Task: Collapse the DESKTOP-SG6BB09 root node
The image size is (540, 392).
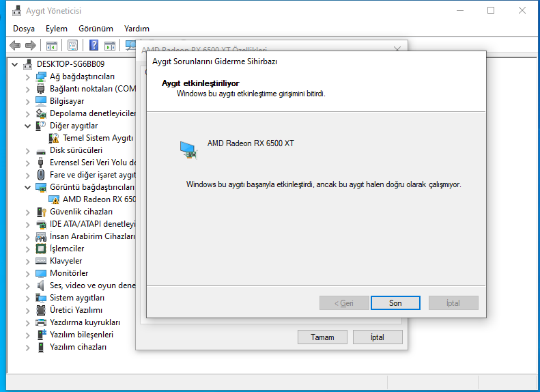Action: [14, 64]
